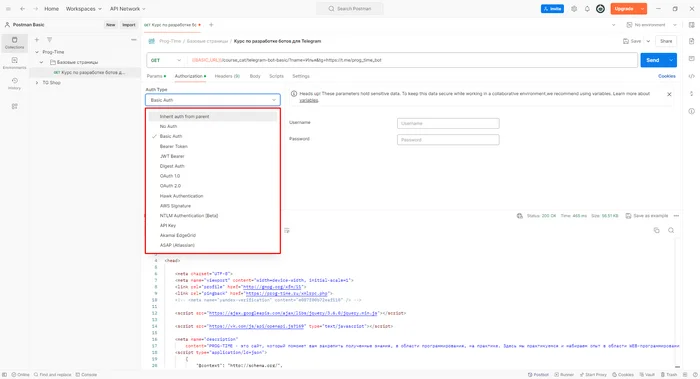Collapse the Prog-Time collection
The width and height of the screenshot is (700, 379).
point(37,52)
